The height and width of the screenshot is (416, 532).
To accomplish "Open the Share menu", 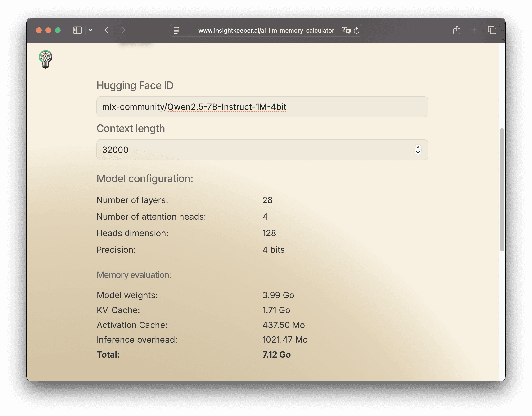I will (x=457, y=30).
